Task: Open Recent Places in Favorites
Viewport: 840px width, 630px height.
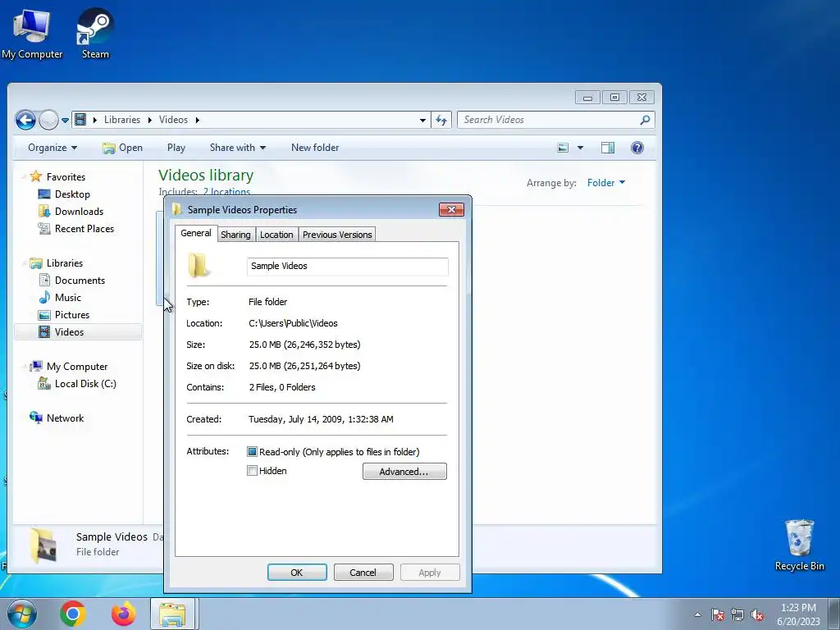Action: click(84, 229)
